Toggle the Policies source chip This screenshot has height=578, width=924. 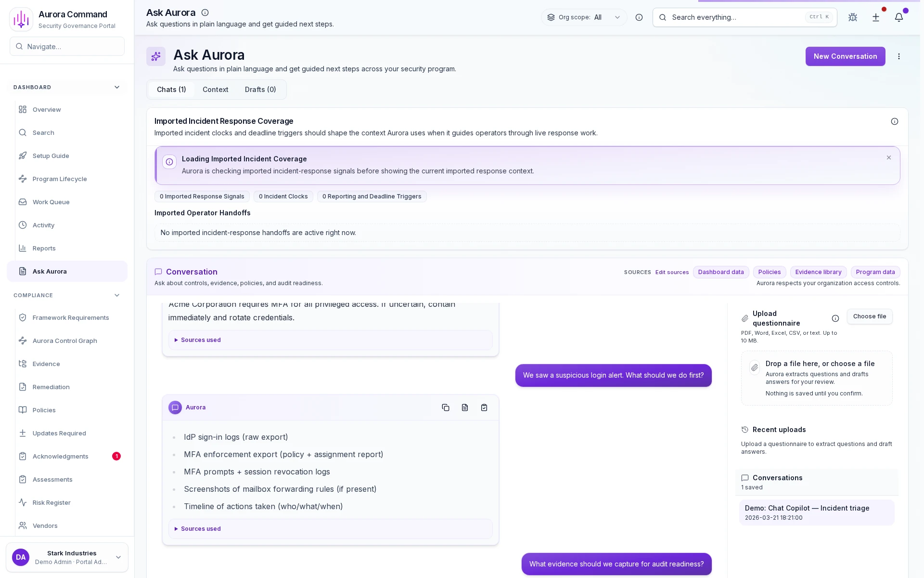click(x=769, y=272)
